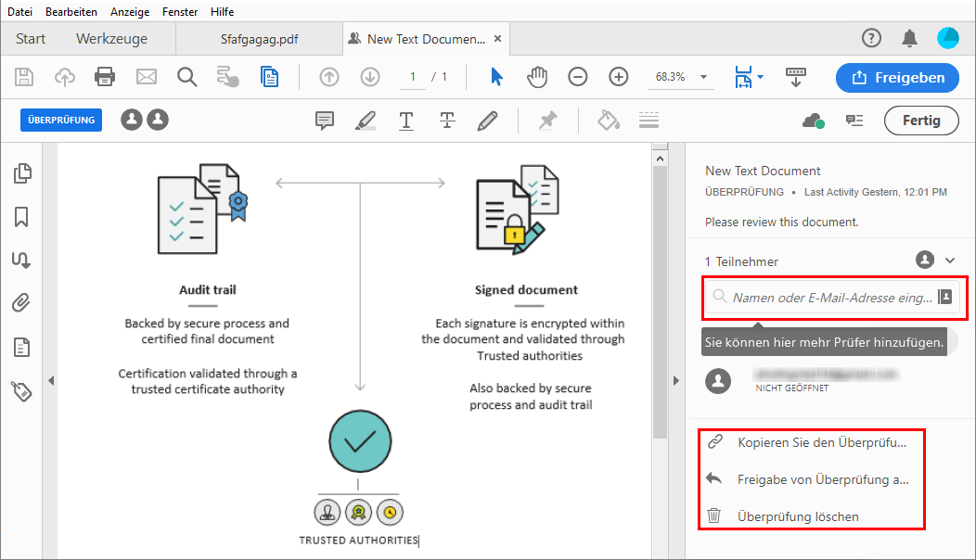Click the pin tool icon
Viewport: 976px width, 560px height.
coord(547,121)
